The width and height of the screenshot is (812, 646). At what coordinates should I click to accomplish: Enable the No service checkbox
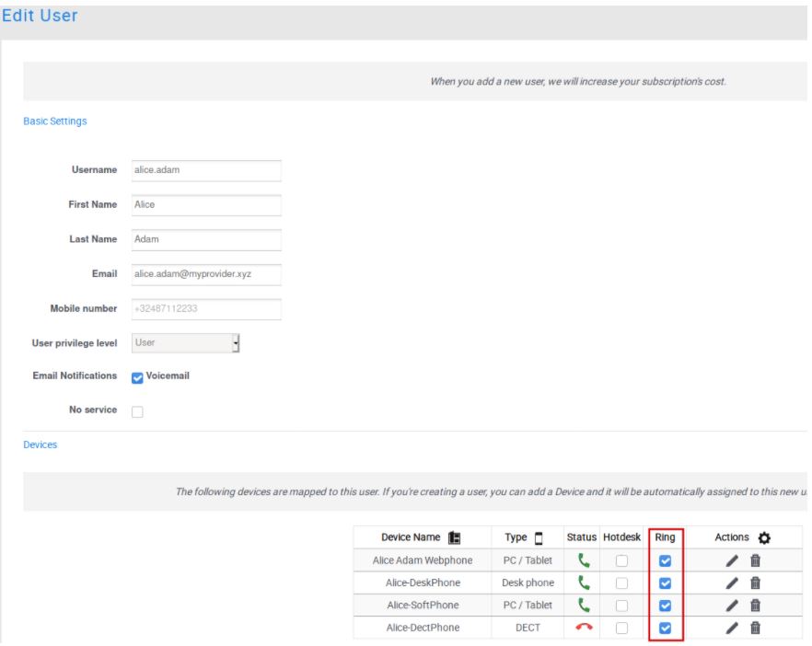pos(137,411)
